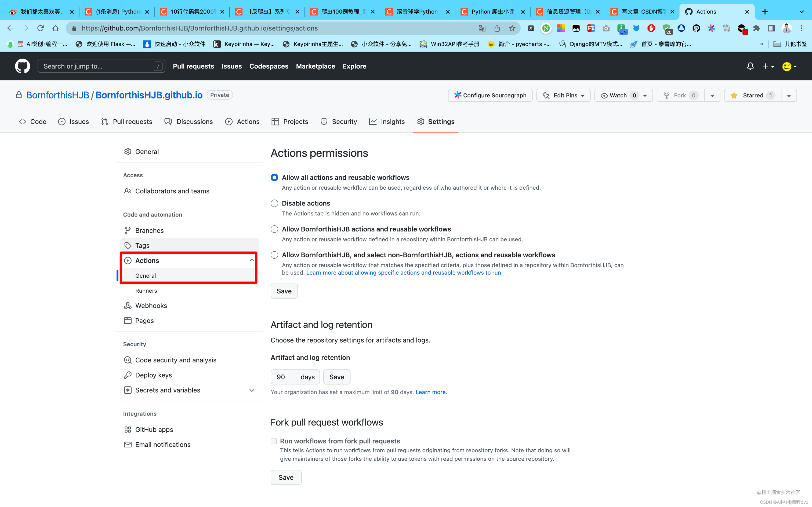This screenshot has width=812, height=507.
Task: Switch to the Insights tab
Action: click(x=387, y=121)
